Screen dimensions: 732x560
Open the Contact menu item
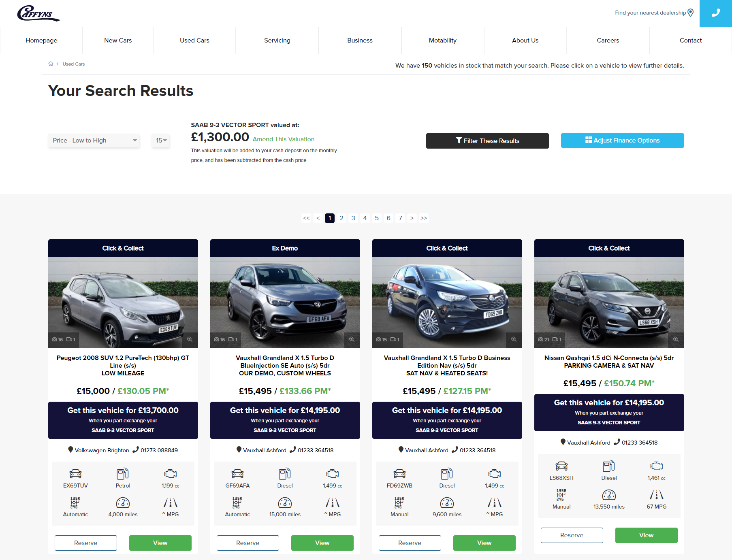(691, 40)
